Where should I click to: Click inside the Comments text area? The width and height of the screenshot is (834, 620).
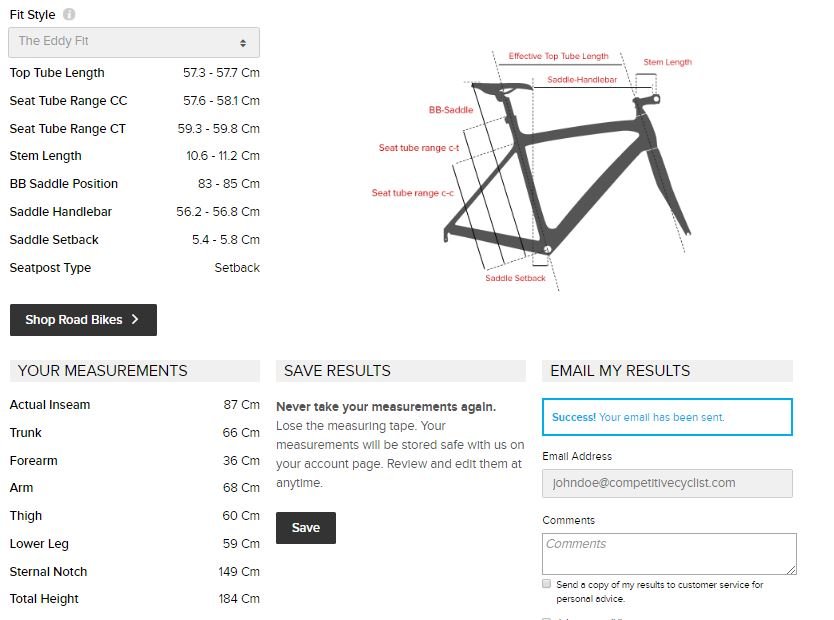pyautogui.click(x=669, y=554)
